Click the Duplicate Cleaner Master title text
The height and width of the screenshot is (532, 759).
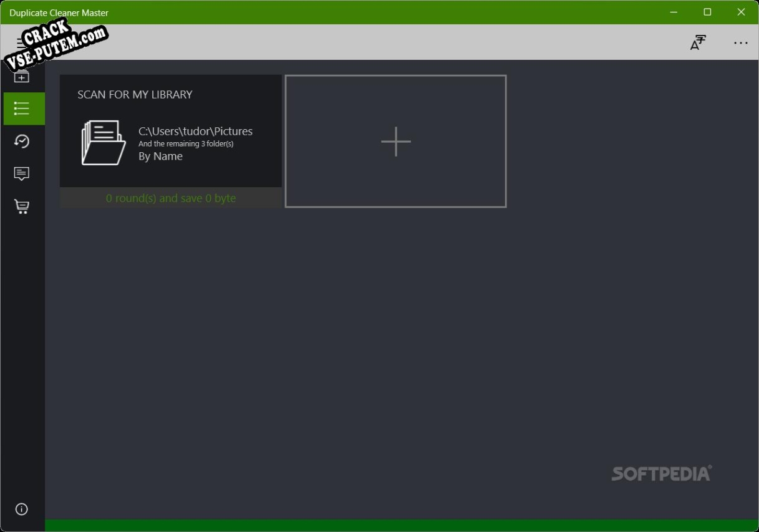coord(59,12)
